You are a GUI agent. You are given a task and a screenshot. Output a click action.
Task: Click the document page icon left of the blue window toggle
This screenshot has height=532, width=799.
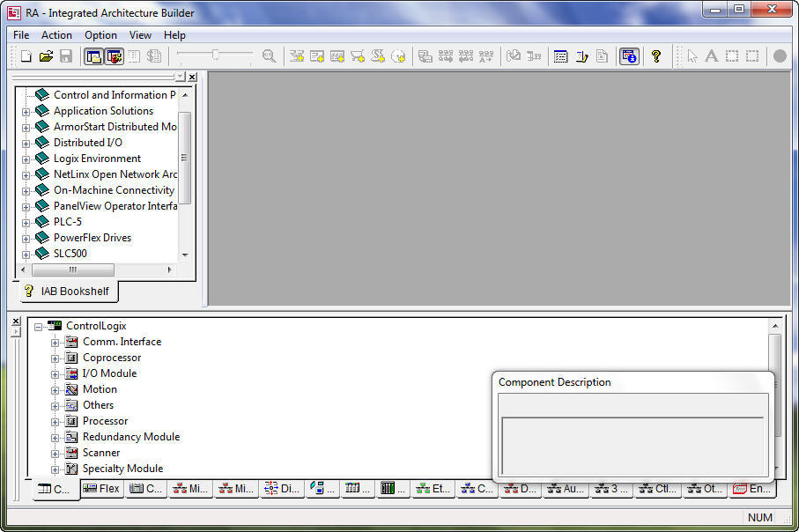[602, 56]
